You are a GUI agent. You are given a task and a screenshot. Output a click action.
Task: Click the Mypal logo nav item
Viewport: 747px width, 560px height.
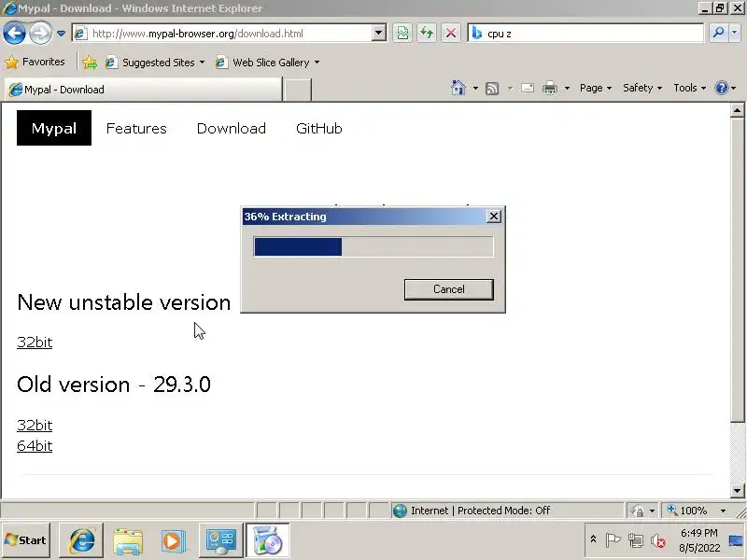[x=54, y=128]
